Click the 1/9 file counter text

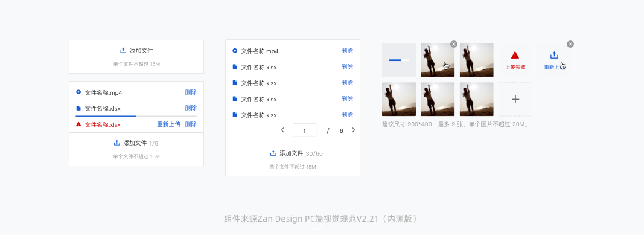click(154, 143)
